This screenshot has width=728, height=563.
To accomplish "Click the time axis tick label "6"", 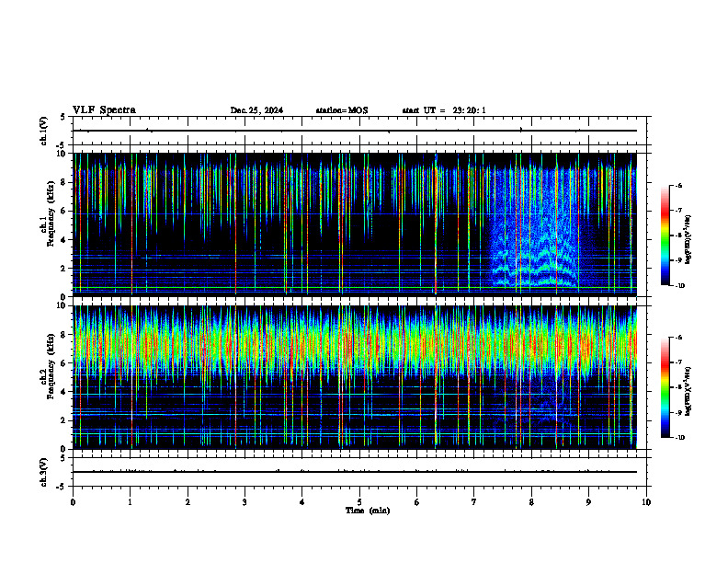I will pyautogui.click(x=416, y=502).
